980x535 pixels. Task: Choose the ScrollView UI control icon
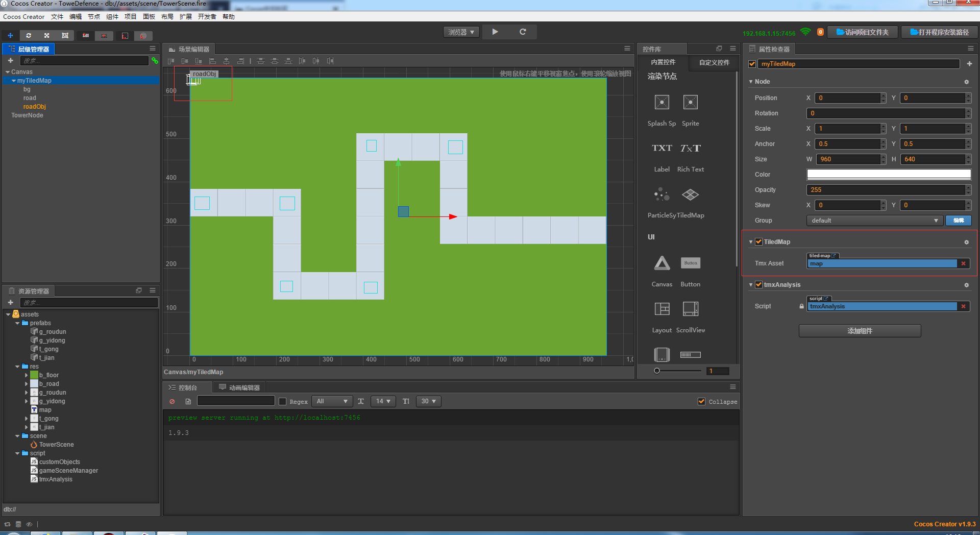pos(691,309)
